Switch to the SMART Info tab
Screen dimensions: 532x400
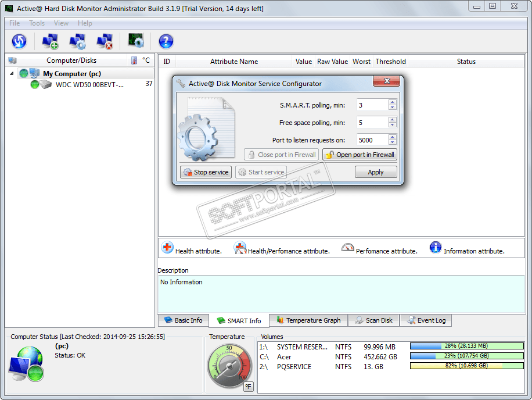(239, 320)
